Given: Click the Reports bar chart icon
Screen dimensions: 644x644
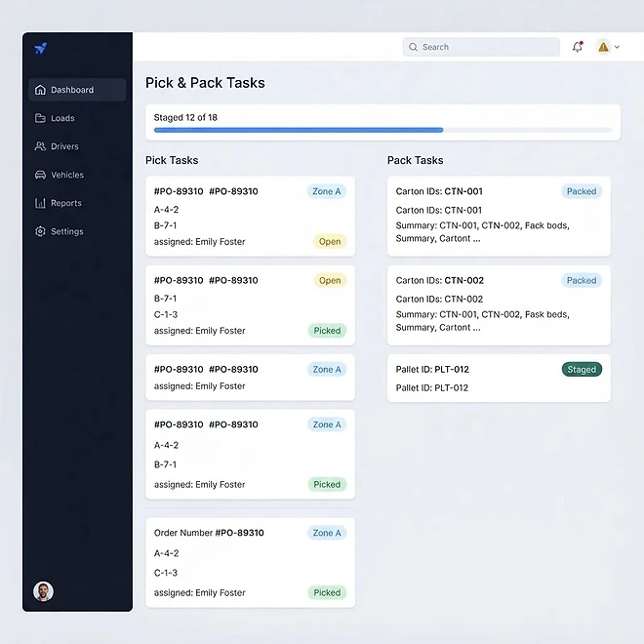Looking at the screenshot, I should pyautogui.click(x=40, y=203).
